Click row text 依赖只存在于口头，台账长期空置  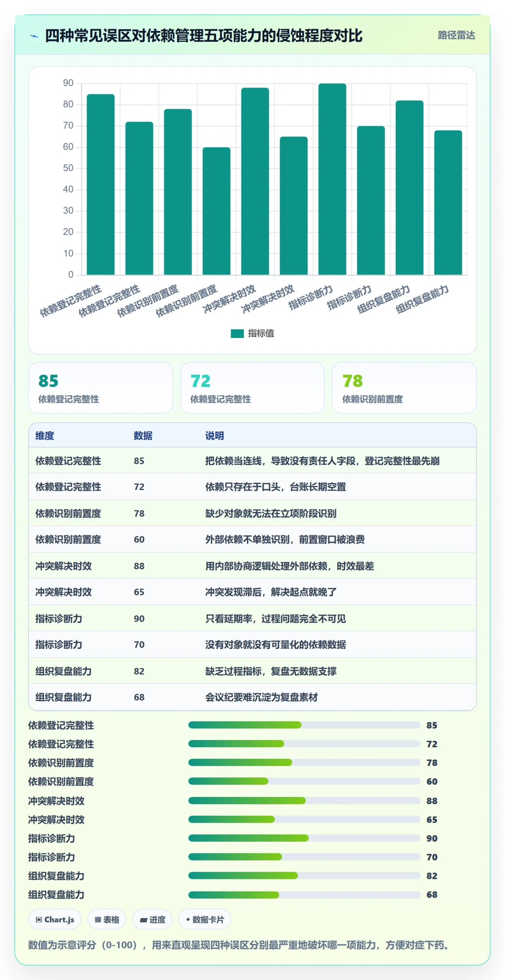[275, 487]
